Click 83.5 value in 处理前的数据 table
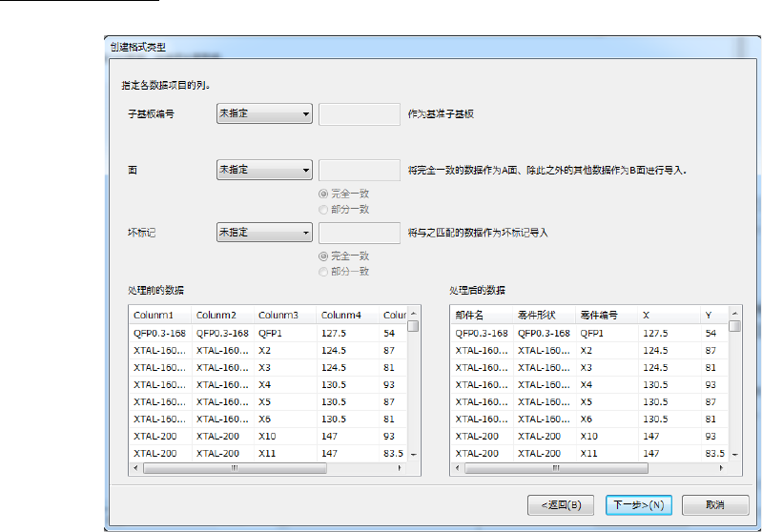 coord(393,453)
